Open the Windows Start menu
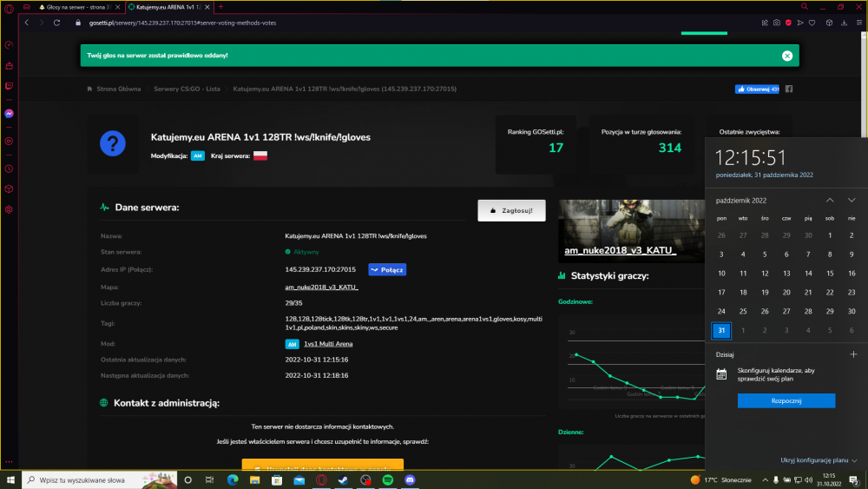The width and height of the screenshot is (868, 489). 10,479
